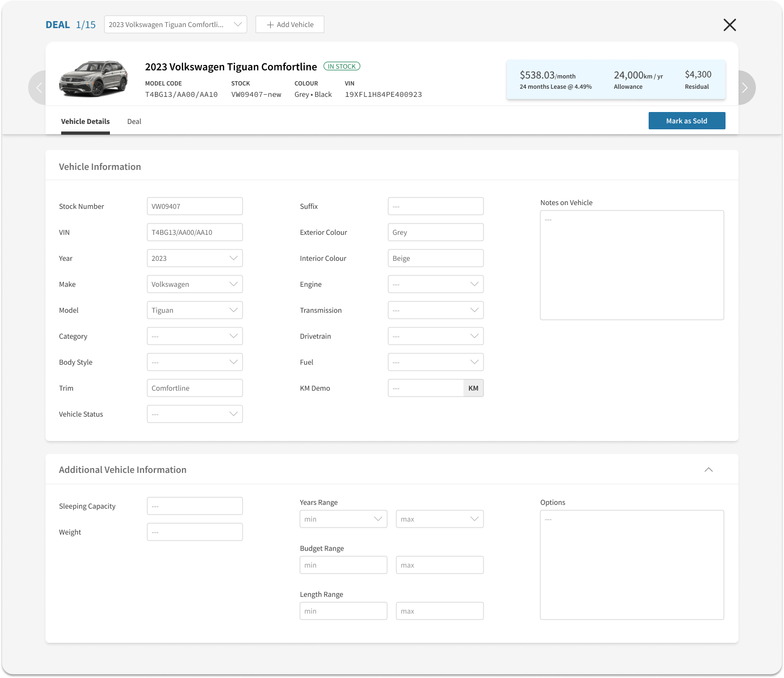784x678 pixels.
Task: Click the Budget Range max field
Action: point(439,565)
